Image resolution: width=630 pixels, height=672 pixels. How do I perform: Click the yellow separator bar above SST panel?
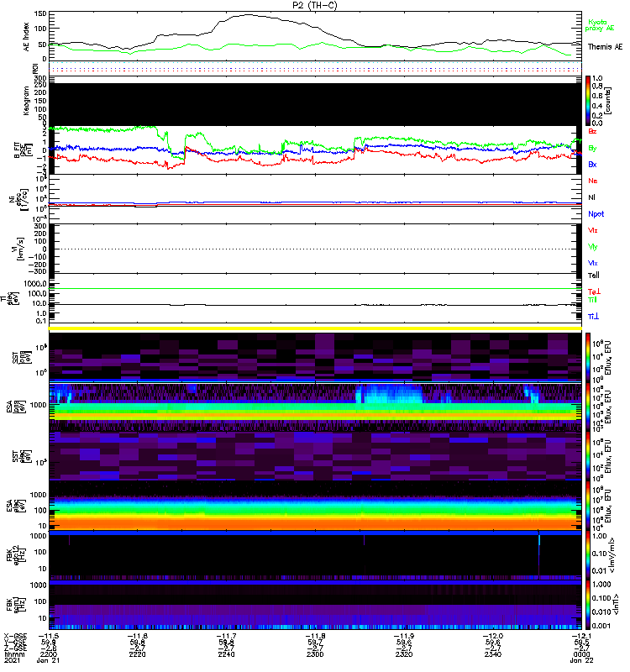315,328
